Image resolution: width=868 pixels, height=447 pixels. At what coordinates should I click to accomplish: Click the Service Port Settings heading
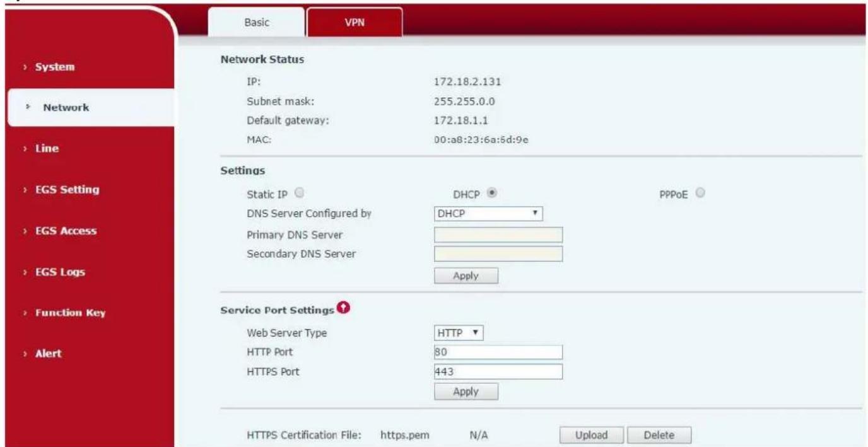[x=277, y=311]
